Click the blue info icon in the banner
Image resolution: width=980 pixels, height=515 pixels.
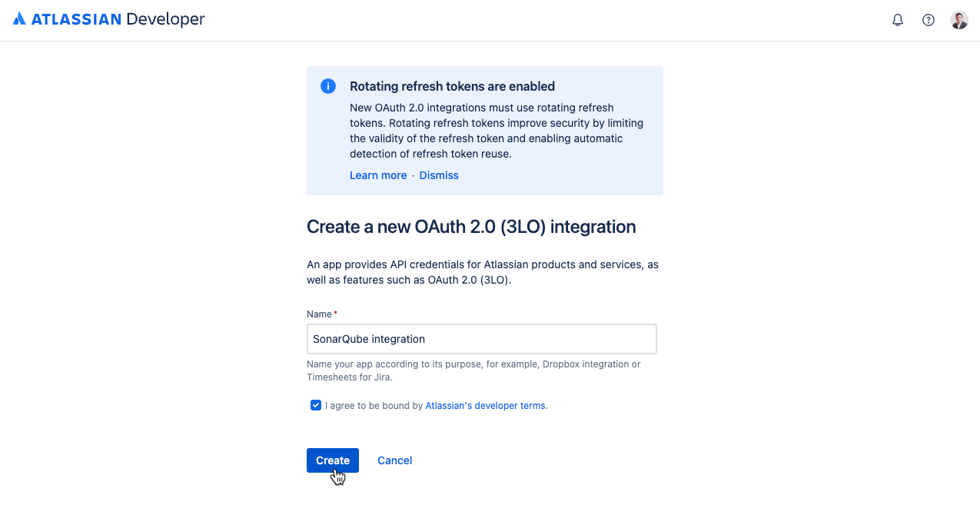point(328,86)
